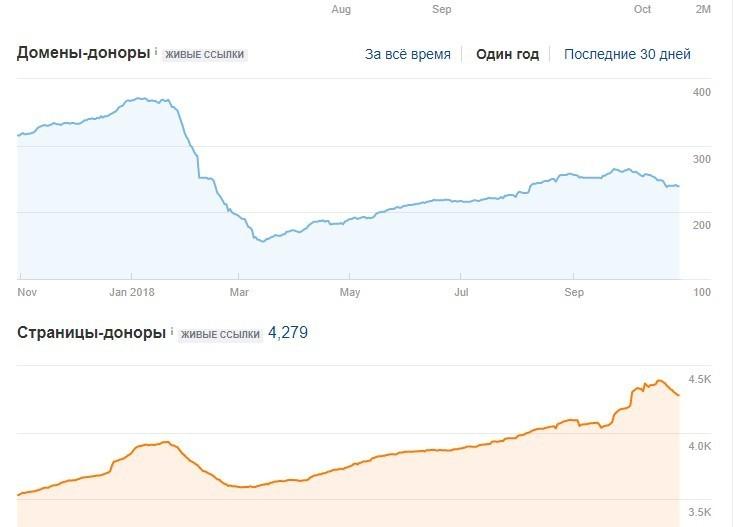Click живые ссылки badge beside Страницы-доноры

coord(220,334)
